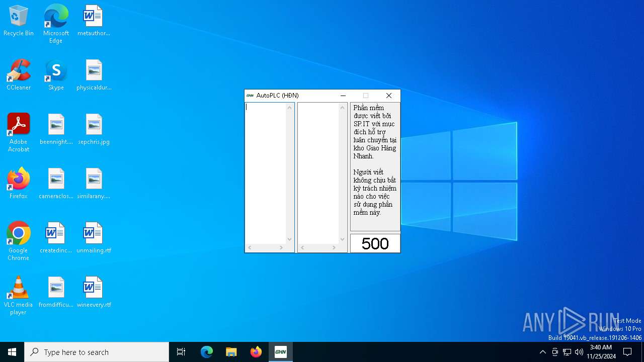Screen dimensions: 644x362
Task: Minimize the AutoPLC window
Action: (x=343, y=96)
